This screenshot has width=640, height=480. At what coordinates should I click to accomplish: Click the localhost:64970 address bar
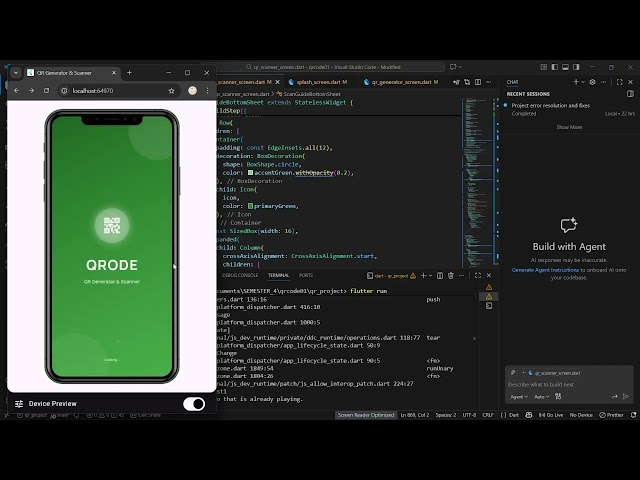pos(118,91)
